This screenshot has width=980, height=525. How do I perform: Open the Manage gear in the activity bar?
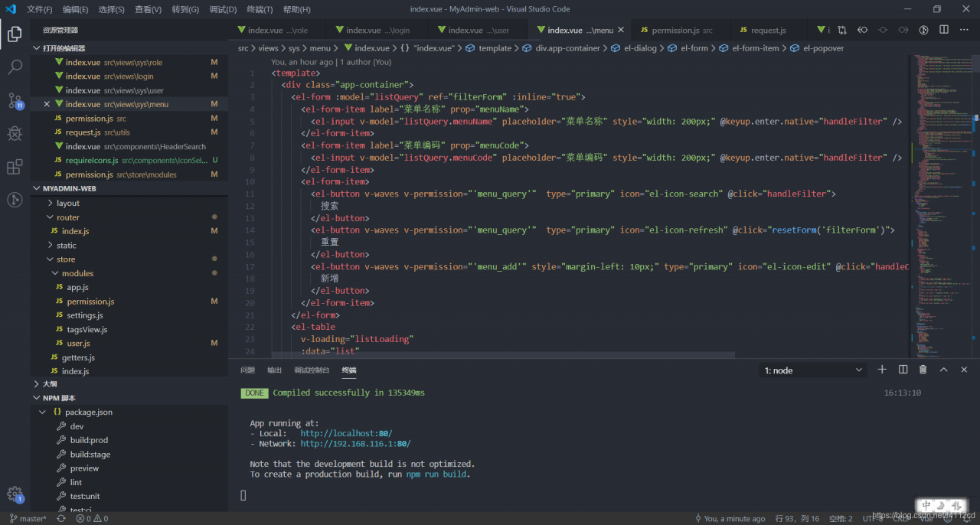tap(15, 494)
